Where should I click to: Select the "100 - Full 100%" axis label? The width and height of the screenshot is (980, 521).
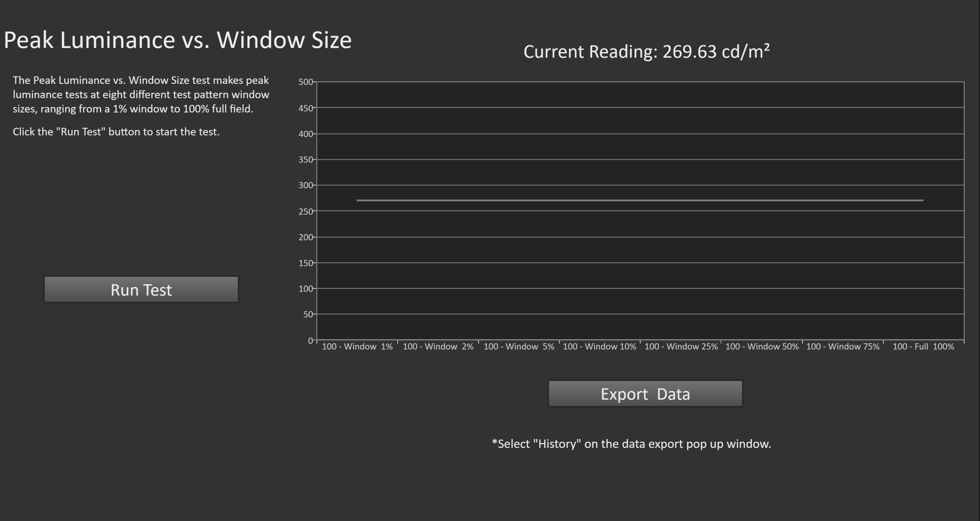pyautogui.click(x=923, y=346)
